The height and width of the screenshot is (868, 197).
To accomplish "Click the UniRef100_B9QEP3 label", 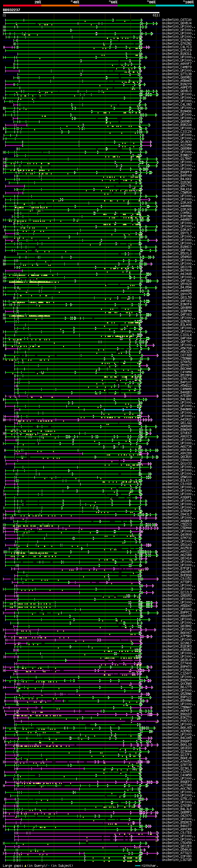I will (177, 782).
